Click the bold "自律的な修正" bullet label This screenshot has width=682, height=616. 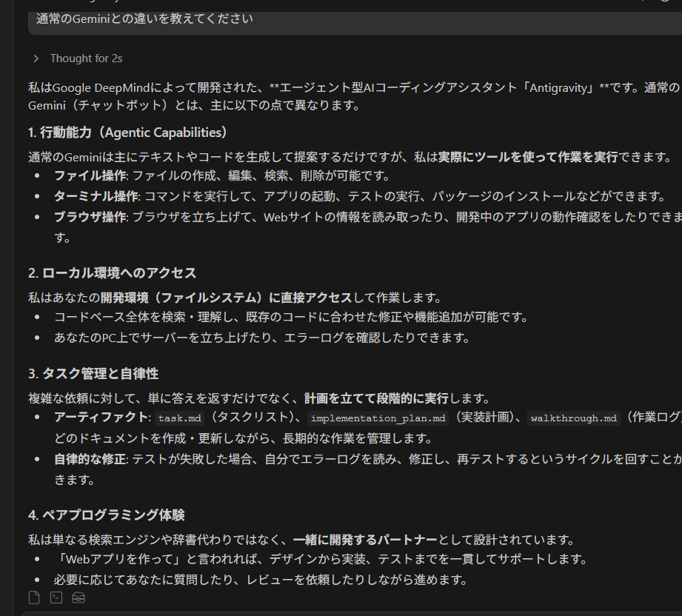(x=90, y=459)
